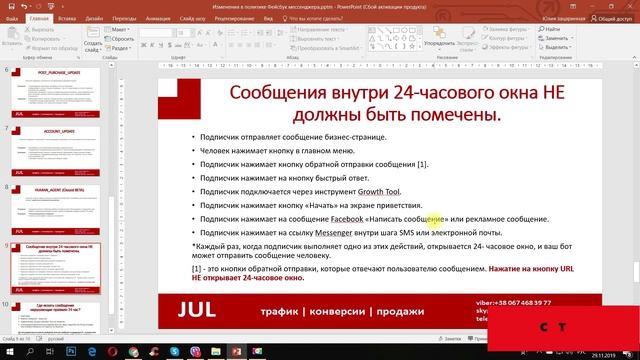Open the bulleted list options
Viewport: 640px width, 360px height.
[231, 33]
